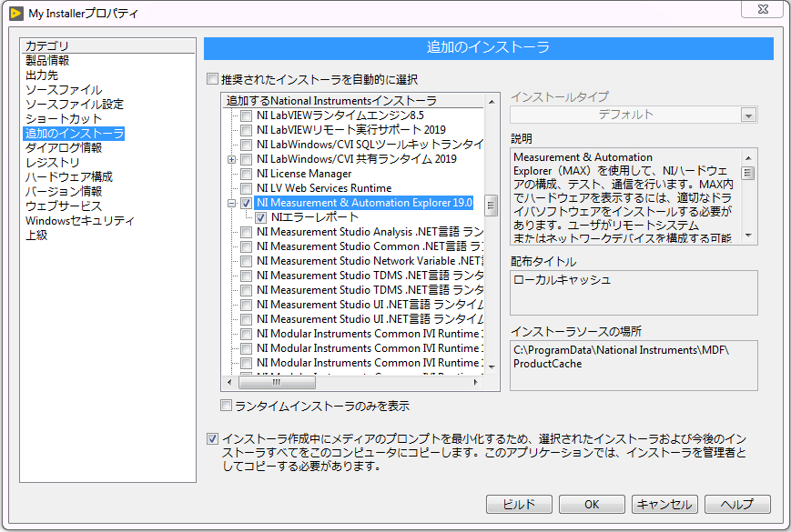Check NI LabVIEWリモート実行サポート 2019 box
The width and height of the screenshot is (791, 532).
coord(246,130)
